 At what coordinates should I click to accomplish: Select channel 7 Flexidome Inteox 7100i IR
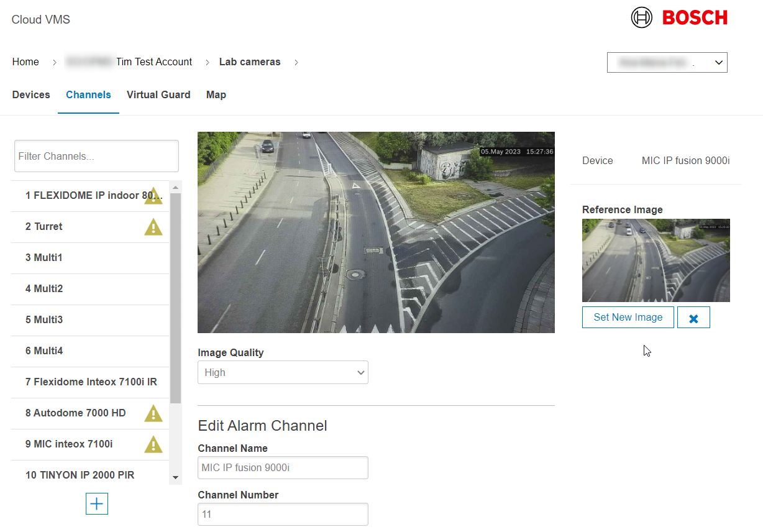pos(91,382)
